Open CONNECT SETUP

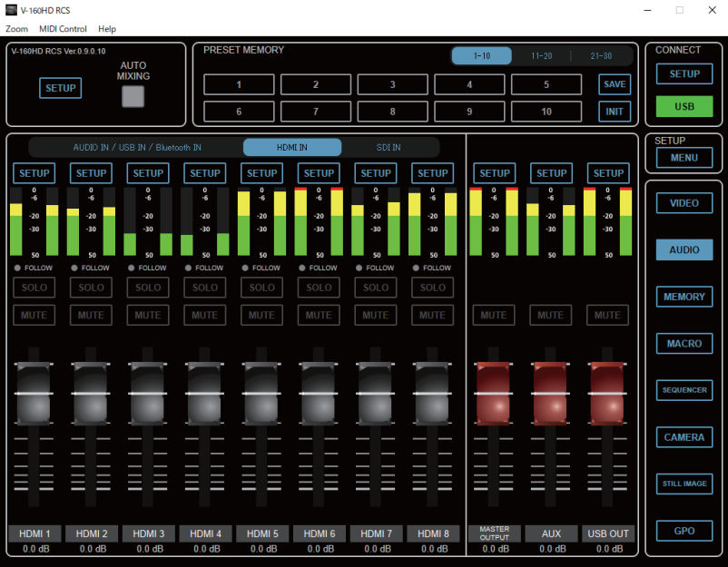point(684,73)
